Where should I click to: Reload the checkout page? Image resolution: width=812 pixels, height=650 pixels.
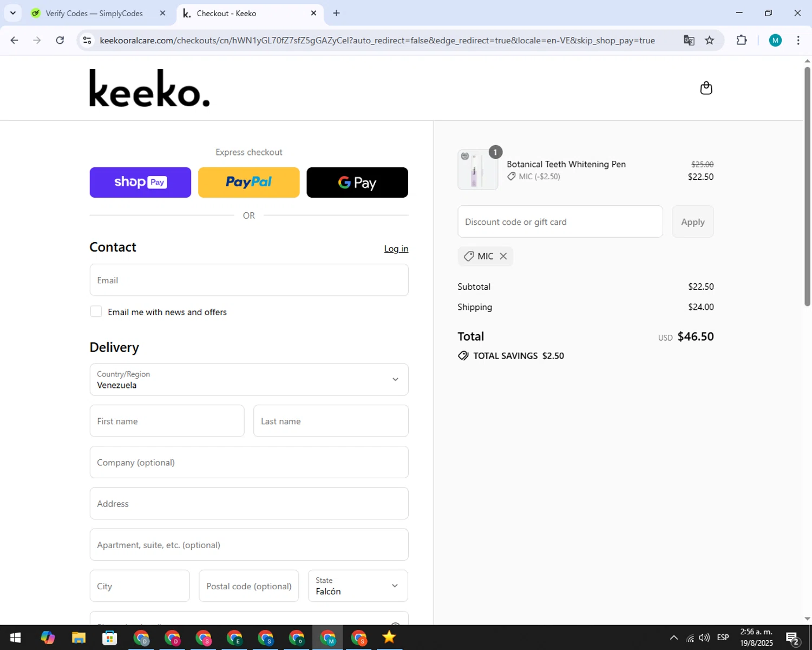tap(60, 40)
